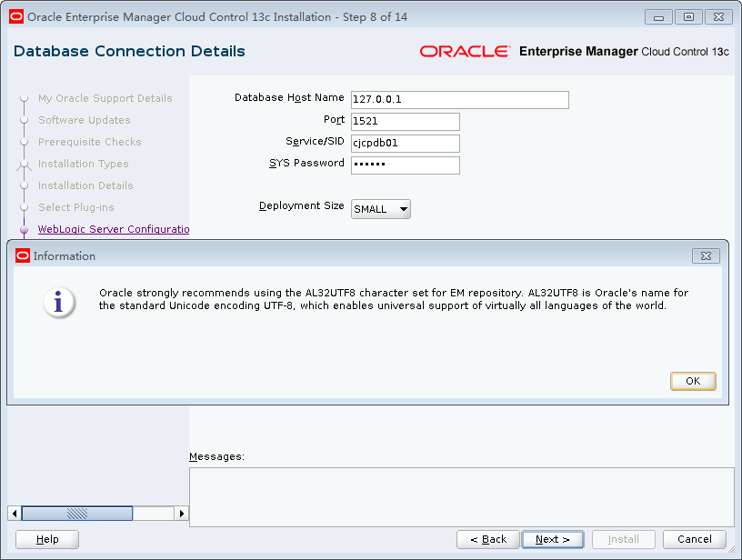Screen dimensions: 742x560
Task: Select the My Oracle Support Details step
Action: 104,98
